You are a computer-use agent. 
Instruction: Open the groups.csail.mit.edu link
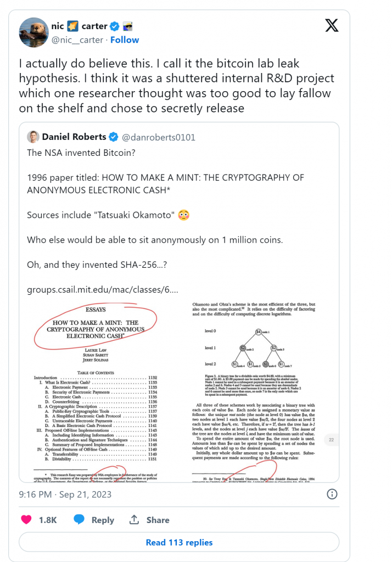[x=102, y=290]
